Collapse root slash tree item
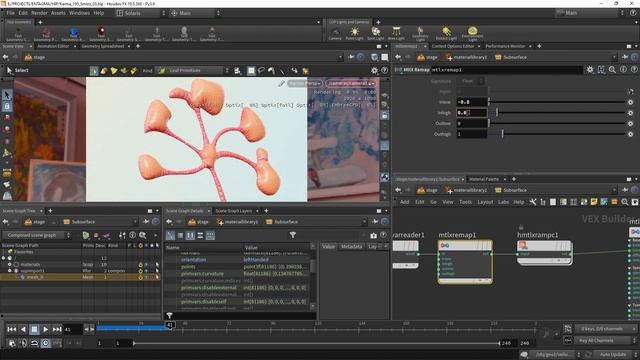Screen dimensions: 640x360 [x=3, y=258]
